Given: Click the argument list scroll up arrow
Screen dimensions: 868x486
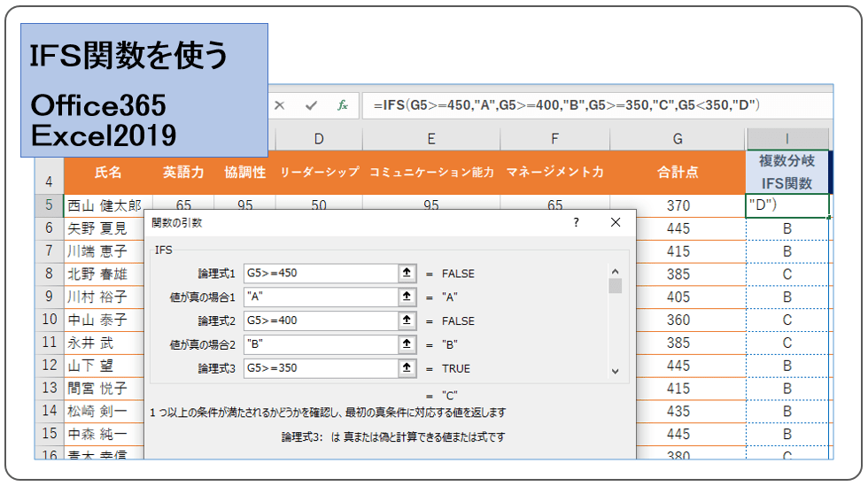Looking at the screenshot, I should (x=615, y=271).
